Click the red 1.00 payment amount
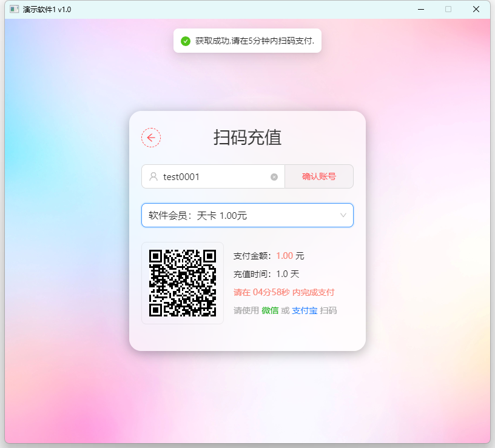 click(x=285, y=256)
